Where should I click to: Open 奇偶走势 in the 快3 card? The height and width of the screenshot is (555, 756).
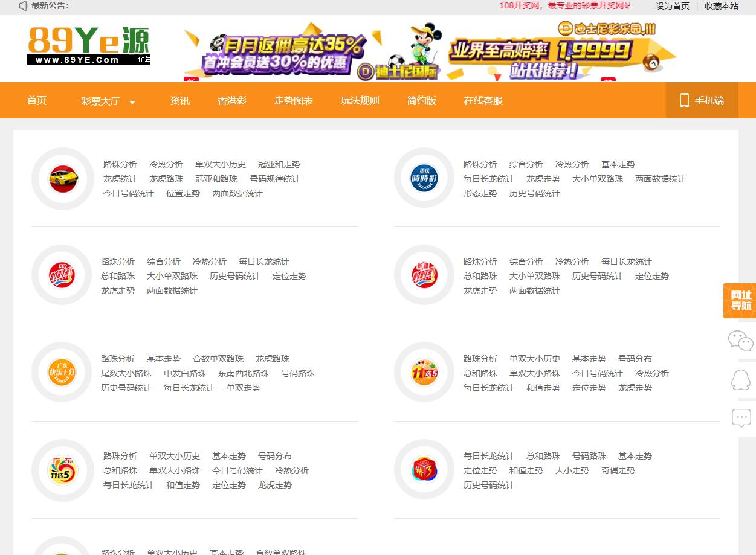click(x=618, y=470)
